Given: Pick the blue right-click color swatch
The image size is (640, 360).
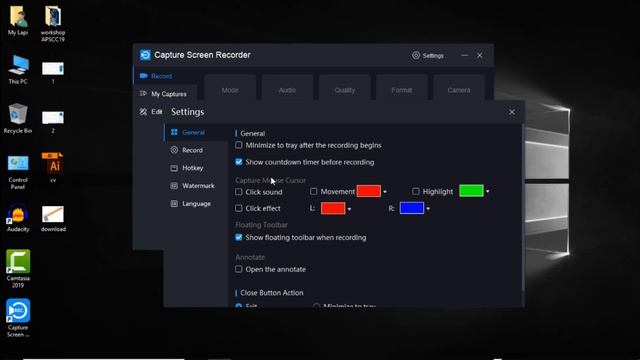Looking at the screenshot, I should pyautogui.click(x=412, y=208).
